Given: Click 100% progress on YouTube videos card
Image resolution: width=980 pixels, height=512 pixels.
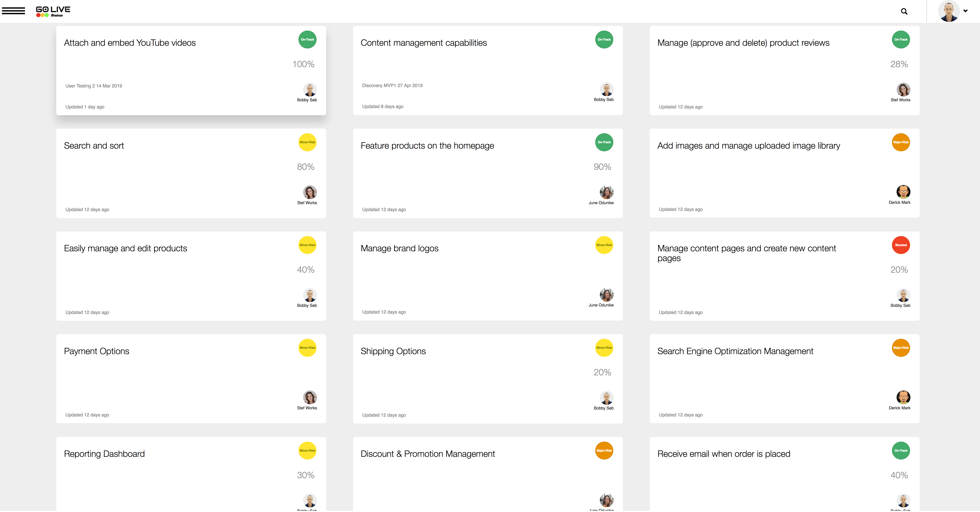Looking at the screenshot, I should (303, 64).
